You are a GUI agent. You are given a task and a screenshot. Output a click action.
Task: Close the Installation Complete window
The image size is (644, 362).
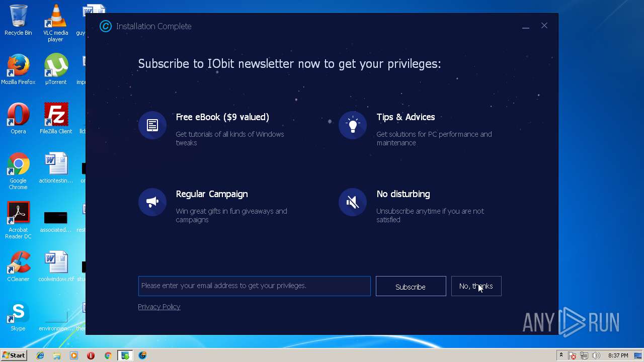[x=544, y=26]
